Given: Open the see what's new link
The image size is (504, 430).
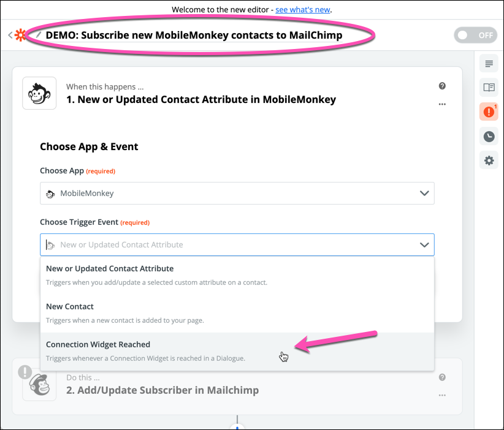Looking at the screenshot, I should point(302,10).
